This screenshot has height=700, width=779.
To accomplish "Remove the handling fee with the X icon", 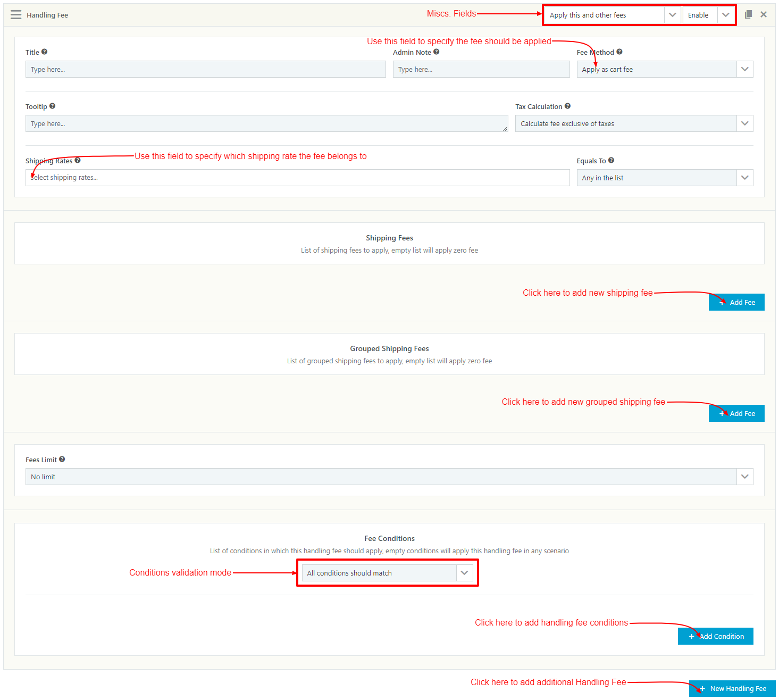I will tap(764, 15).
